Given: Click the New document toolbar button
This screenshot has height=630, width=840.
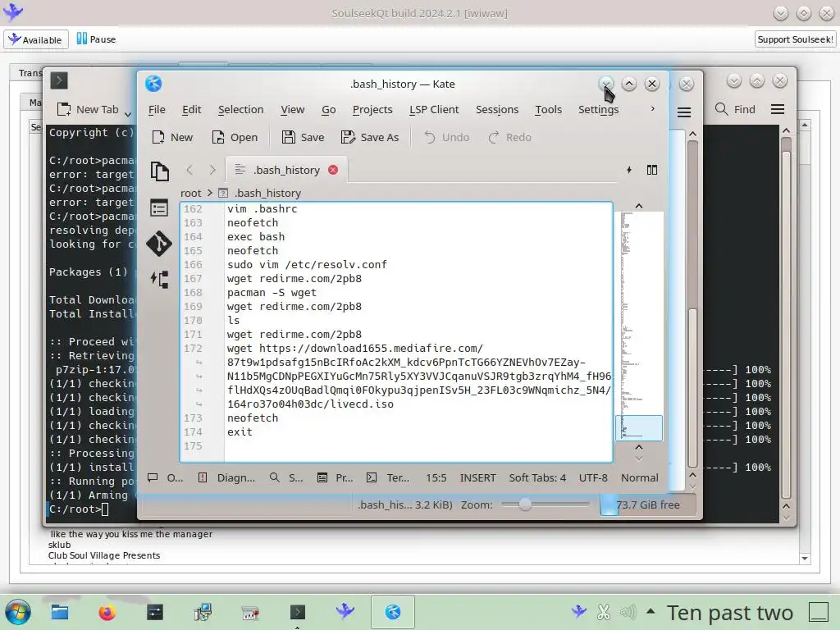Looking at the screenshot, I should tap(172, 137).
